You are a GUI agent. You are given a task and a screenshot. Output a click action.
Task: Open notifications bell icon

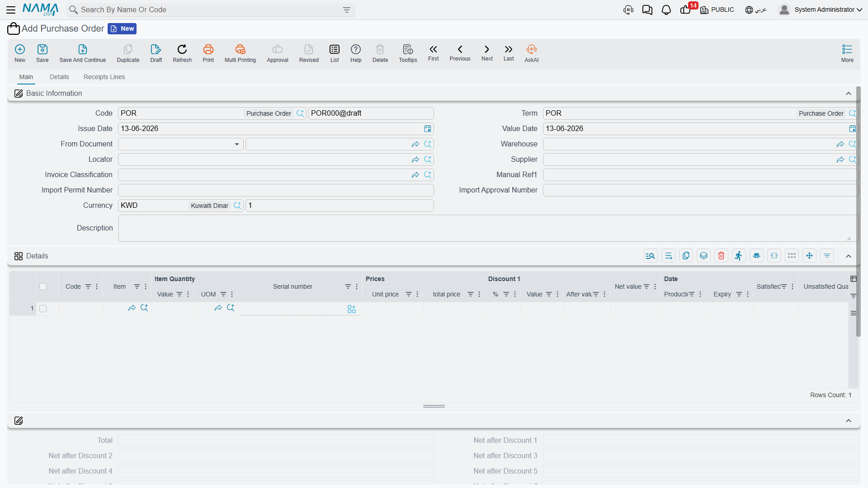point(666,10)
